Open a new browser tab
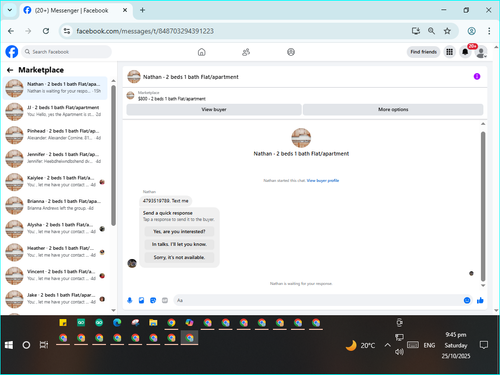 pyautogui.click(x=143, y=10)
